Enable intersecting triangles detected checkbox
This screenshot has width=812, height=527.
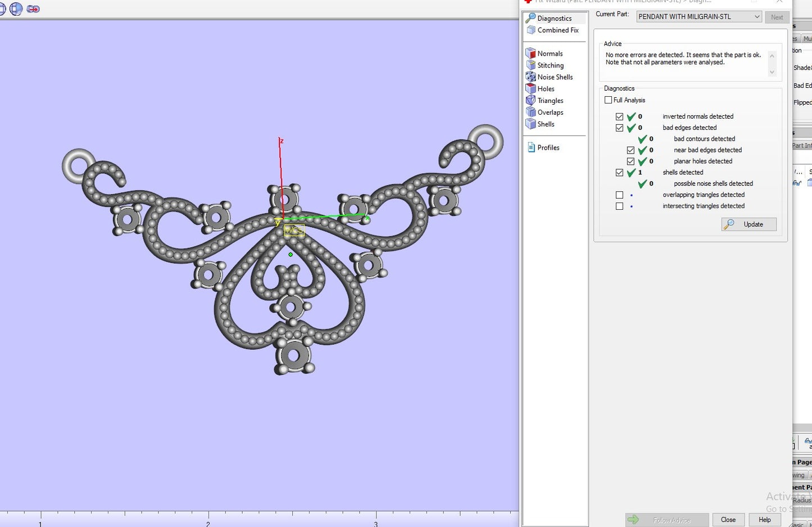[619, 206]
